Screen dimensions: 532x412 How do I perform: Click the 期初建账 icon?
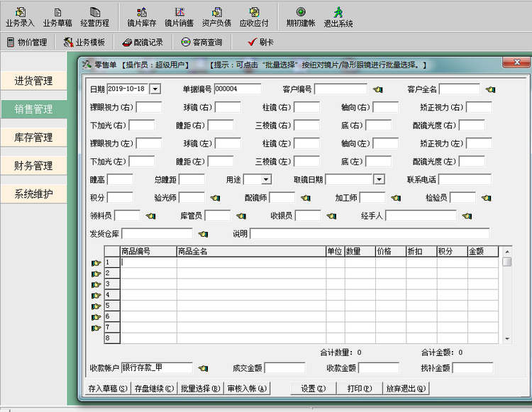[301, 17]
